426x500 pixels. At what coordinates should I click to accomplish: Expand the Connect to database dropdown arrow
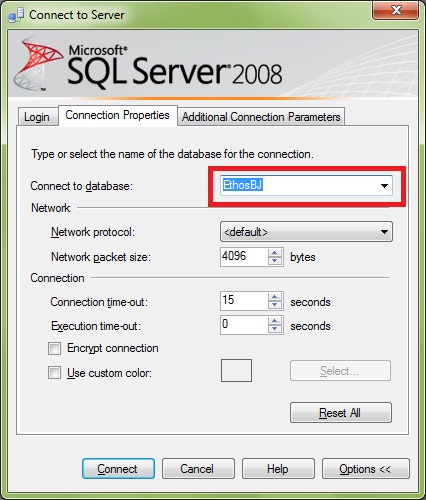point(384,186)
